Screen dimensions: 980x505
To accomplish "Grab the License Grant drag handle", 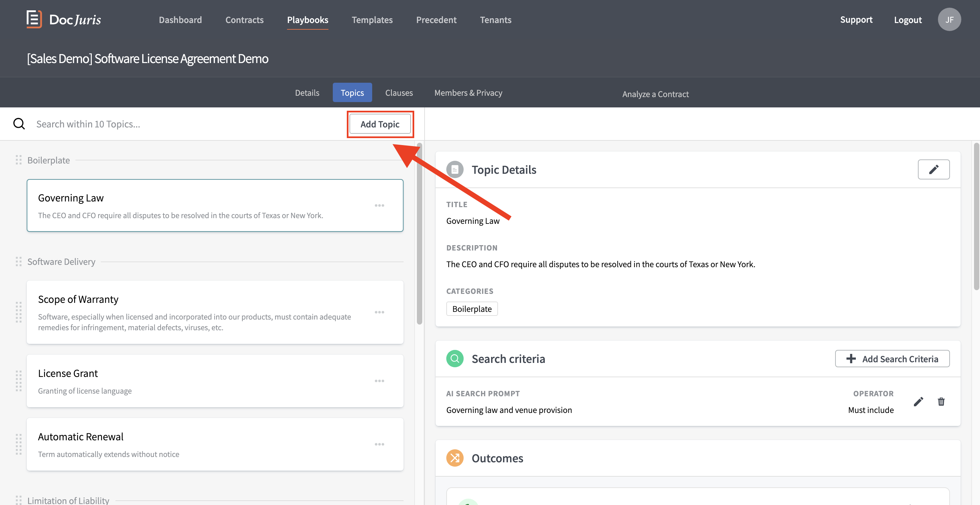I will pyautogui.click(x=19, y=381).
